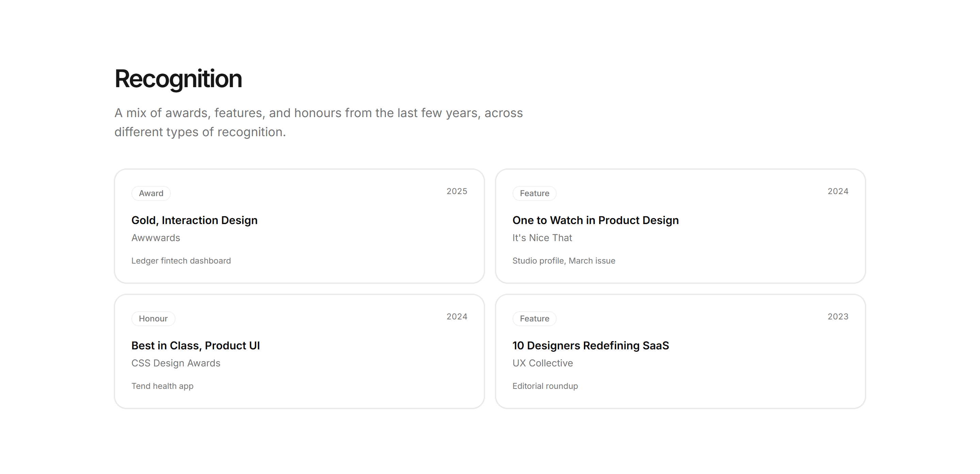
Task: Click the intro paragraph about awards and honours
Action: click(x=319, y=122)
